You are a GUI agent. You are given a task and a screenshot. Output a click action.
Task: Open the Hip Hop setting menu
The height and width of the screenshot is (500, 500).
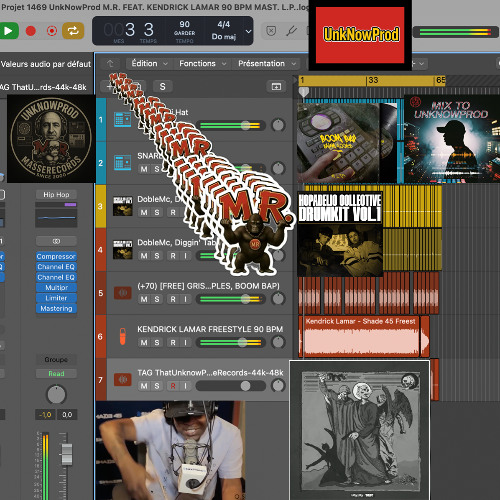pos(56,194)
